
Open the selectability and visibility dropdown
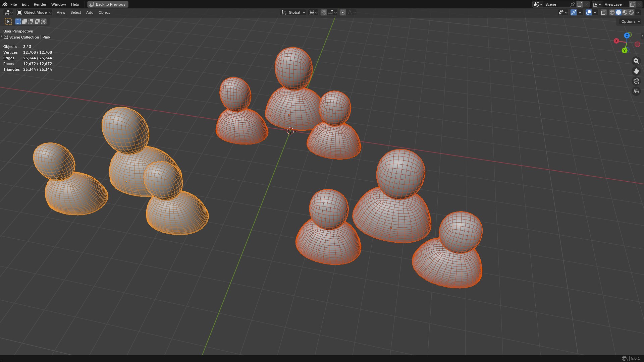563,12
